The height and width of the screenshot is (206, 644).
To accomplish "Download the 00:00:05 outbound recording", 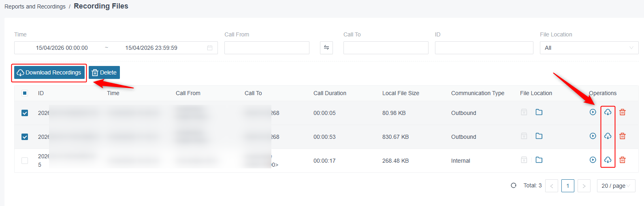I will point(608,112).
